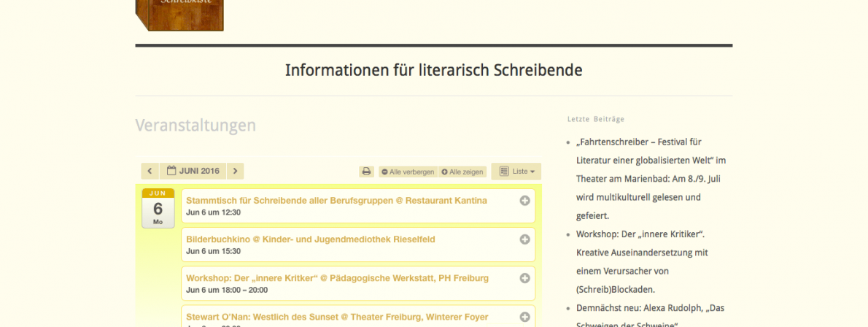This screenshot has height=327, width=868.
Task: Click the Schreibkiste wooden box logo
Action: pyautogui.click(x=179, y=15)
